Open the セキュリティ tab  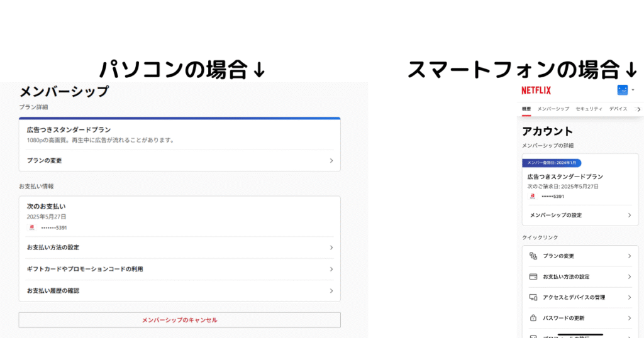point(589,109)
